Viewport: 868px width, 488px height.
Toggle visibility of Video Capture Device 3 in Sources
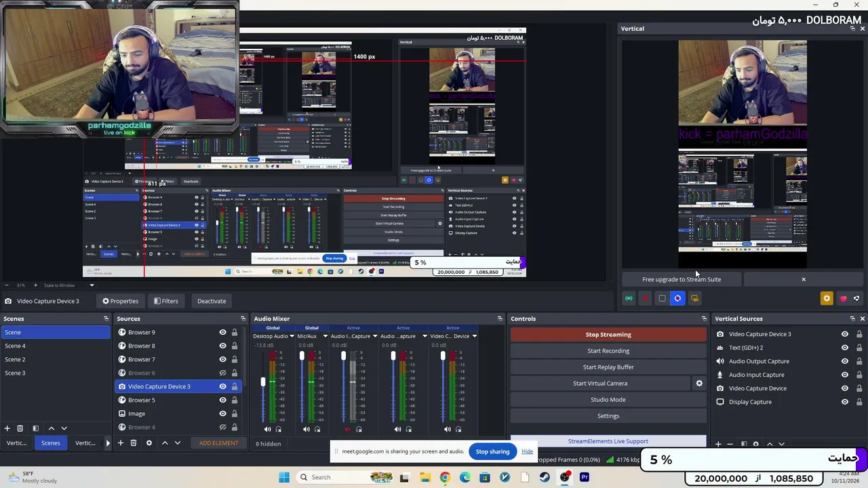coord(222,386)
